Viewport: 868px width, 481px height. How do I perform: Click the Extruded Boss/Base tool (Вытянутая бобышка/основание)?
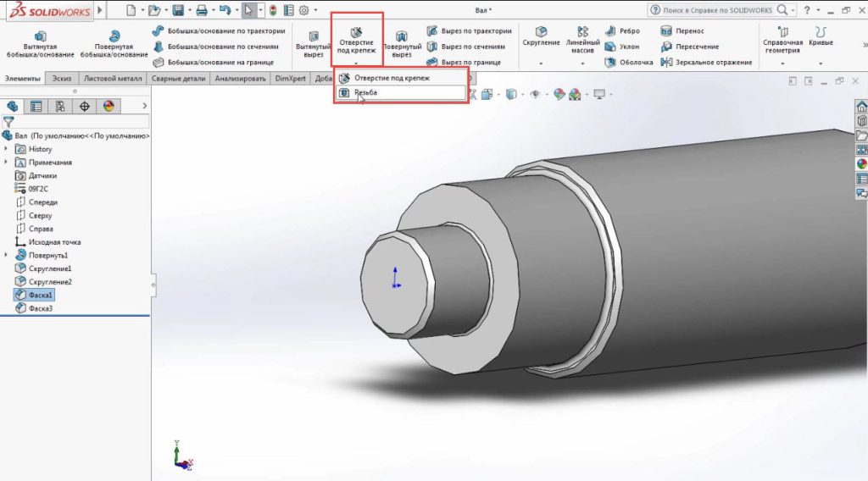[x=40, y=44]
